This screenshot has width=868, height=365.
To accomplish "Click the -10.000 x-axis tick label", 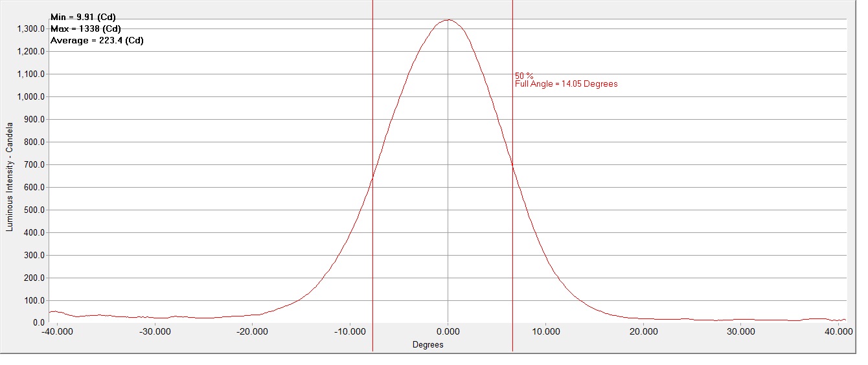I will pos(350,331).
